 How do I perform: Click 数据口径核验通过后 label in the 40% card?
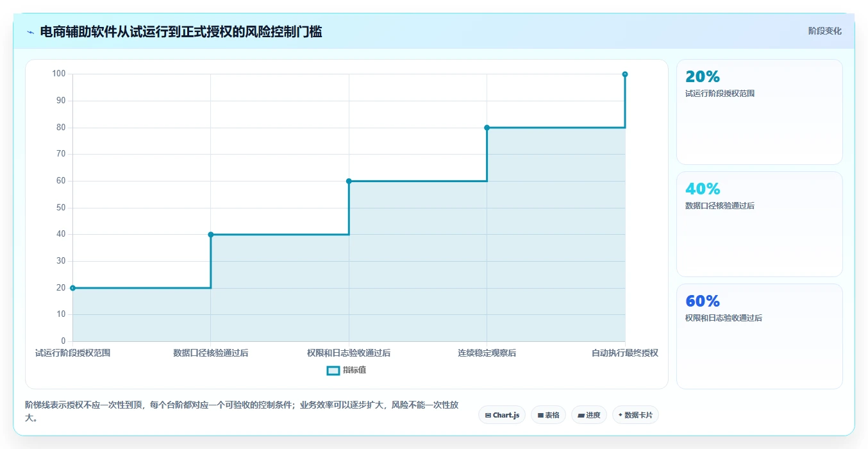point(720,206)
